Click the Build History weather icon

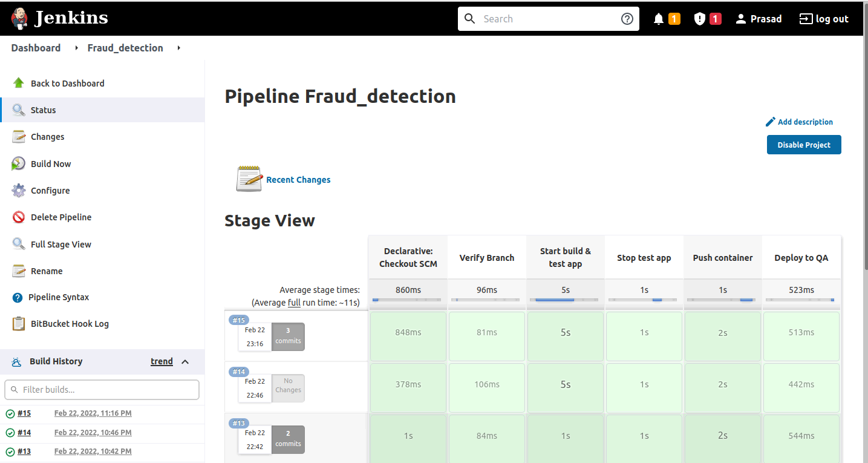pos(17,361)
